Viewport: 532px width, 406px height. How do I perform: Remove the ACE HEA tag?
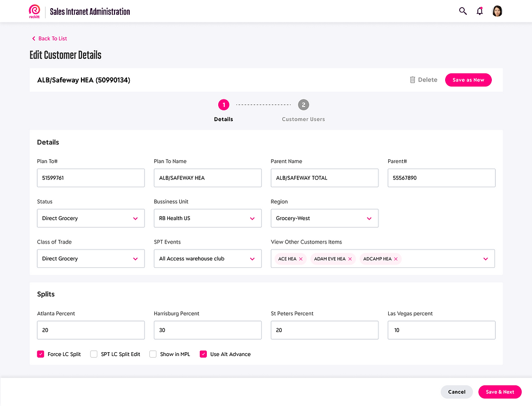301,259
